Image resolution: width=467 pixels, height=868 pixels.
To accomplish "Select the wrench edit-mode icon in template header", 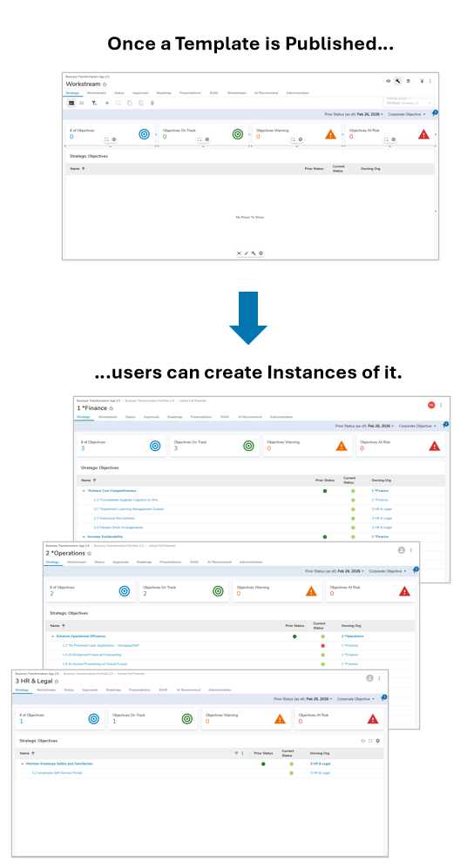I will coord(398,81).
